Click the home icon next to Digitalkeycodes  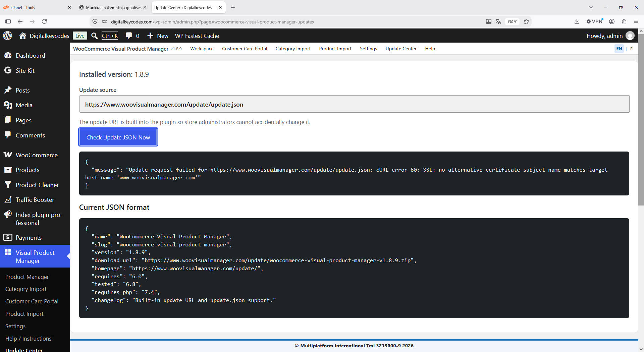point(23,36)
